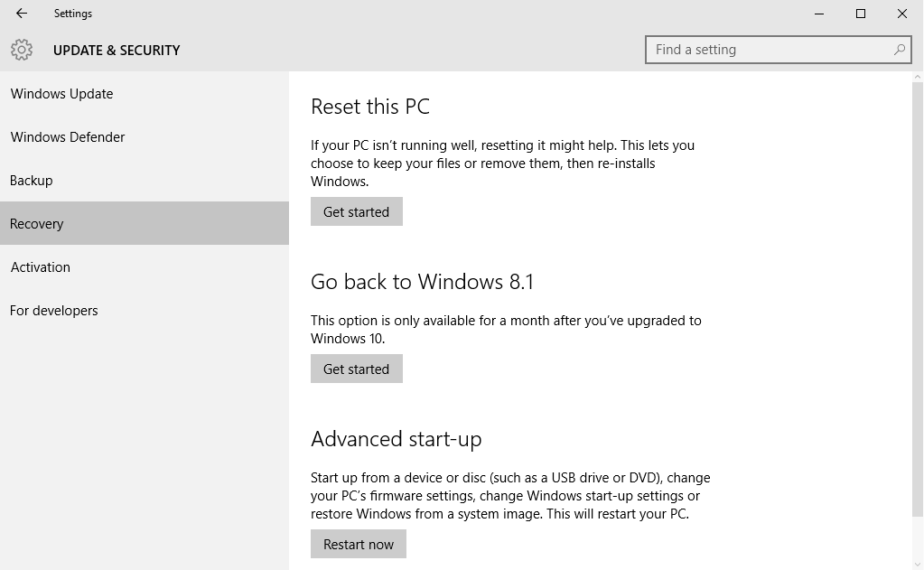Select the Activation sidebar entry

[x=41, y=266]
